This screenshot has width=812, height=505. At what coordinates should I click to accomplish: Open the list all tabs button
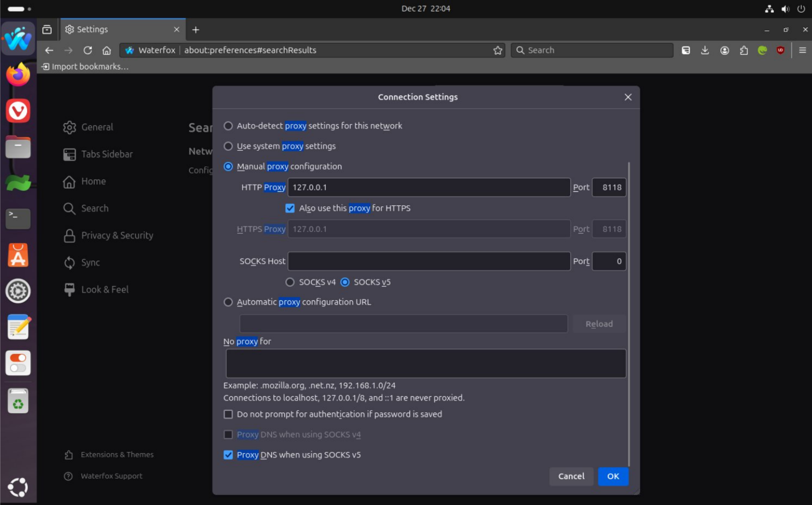(x=47, y=29)
